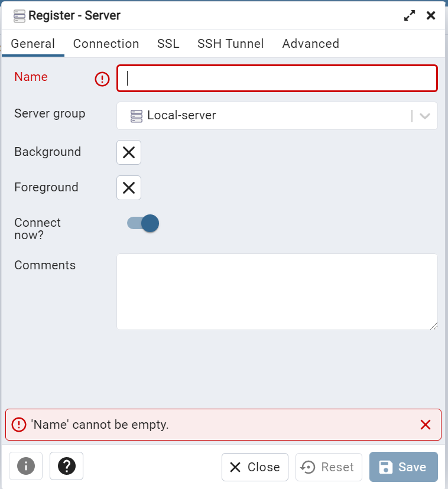Viewport: 448px width, 489px height.
Task: Go to the Advanced tab
Action: click(311, 44)
